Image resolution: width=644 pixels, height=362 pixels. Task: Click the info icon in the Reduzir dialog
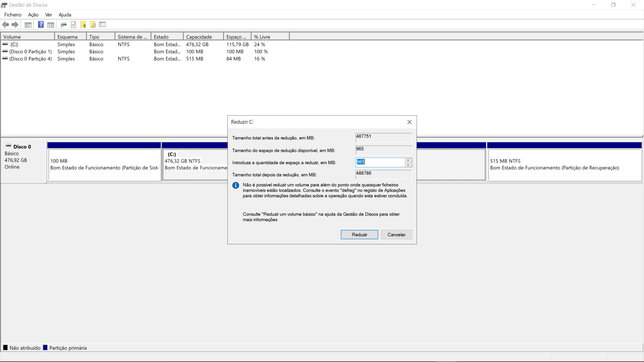pos(236,185)
